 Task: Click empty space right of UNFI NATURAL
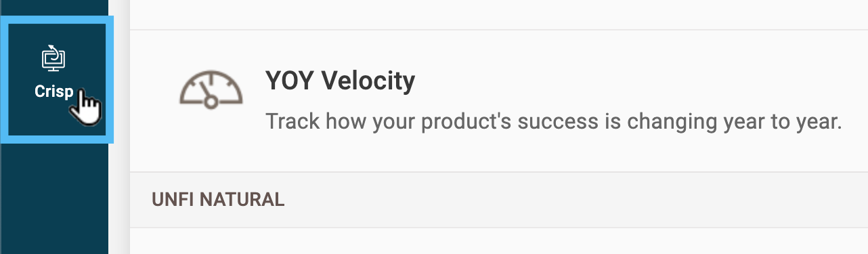pyautogui.click(x=576, y=199)
